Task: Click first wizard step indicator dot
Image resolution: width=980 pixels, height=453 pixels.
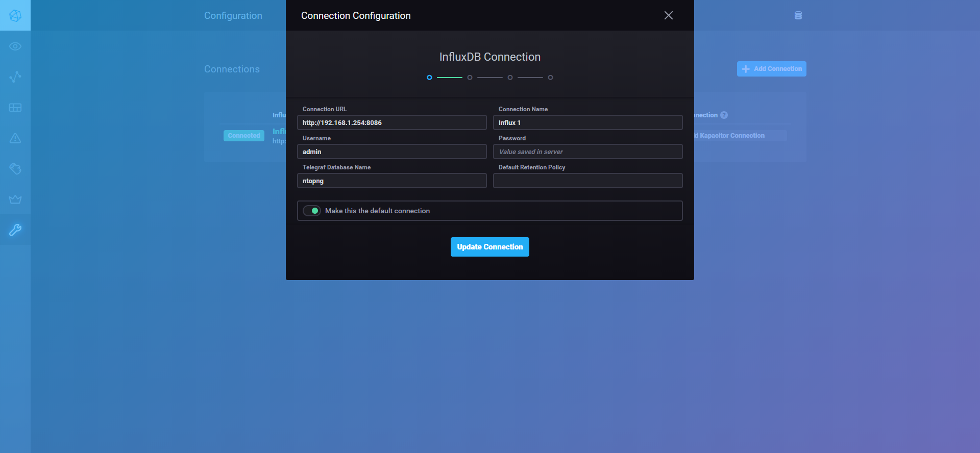Action: pyautogui.click(x=429, y=78)
